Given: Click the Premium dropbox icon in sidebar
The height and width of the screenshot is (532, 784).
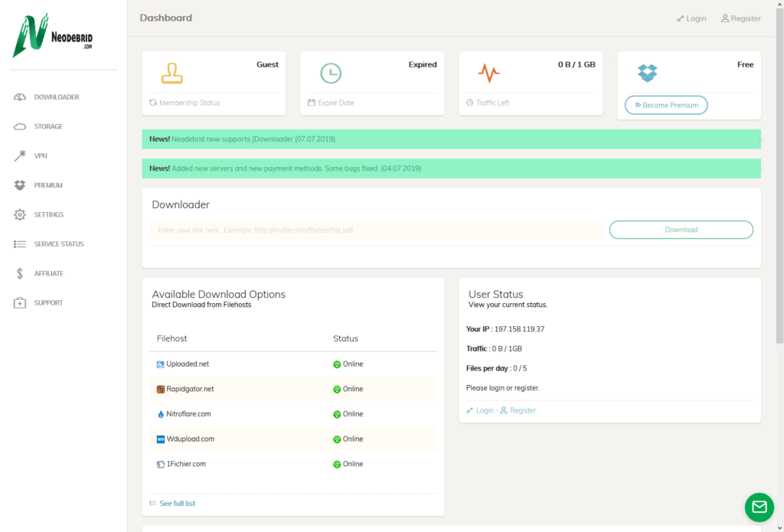Looking at the screenshot, I should pos(20,185).
